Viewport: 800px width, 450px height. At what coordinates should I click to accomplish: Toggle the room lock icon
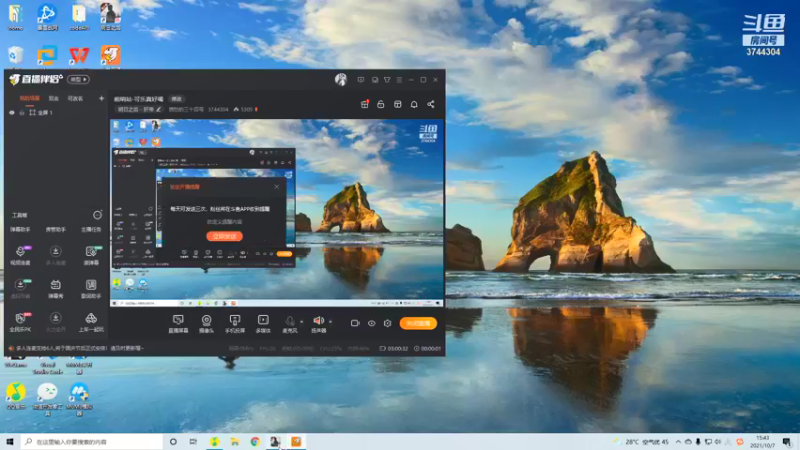(381, 104)
